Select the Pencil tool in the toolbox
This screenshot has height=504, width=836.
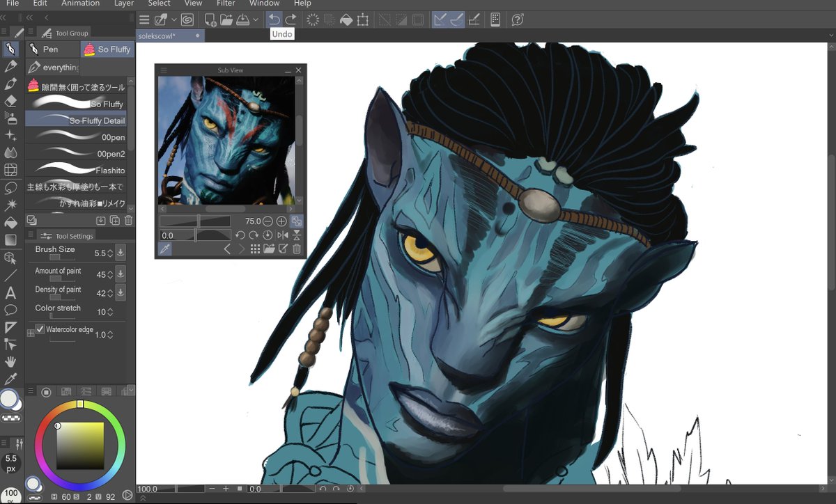[10, 66]
